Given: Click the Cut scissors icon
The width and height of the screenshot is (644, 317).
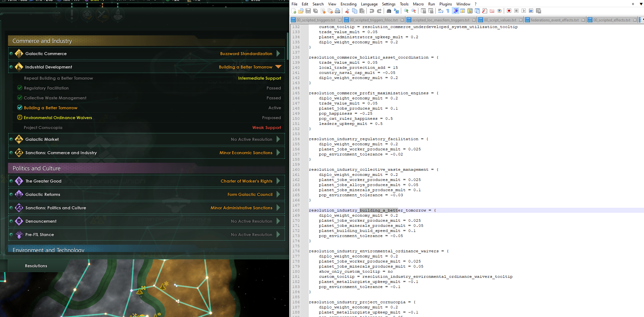Looking at the screenshot, I should [347, 11].
